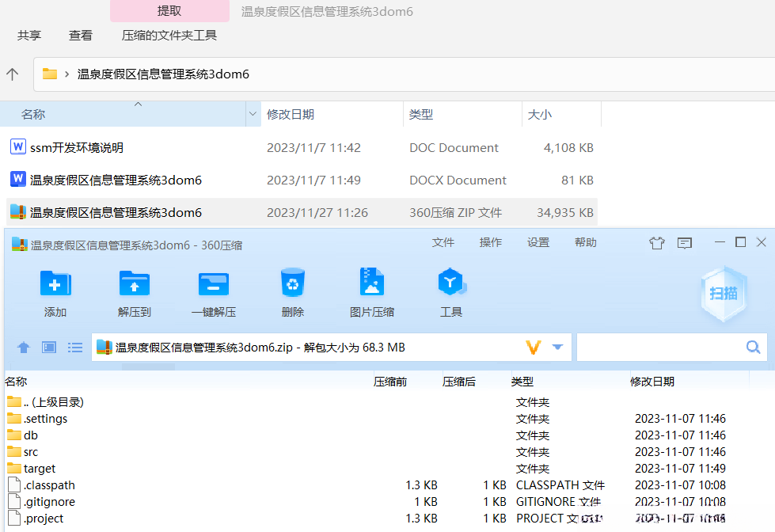
Task: Select the 温泉度假区信息管理系统3dom6 ZIP archive file
Action: (116, 213)
